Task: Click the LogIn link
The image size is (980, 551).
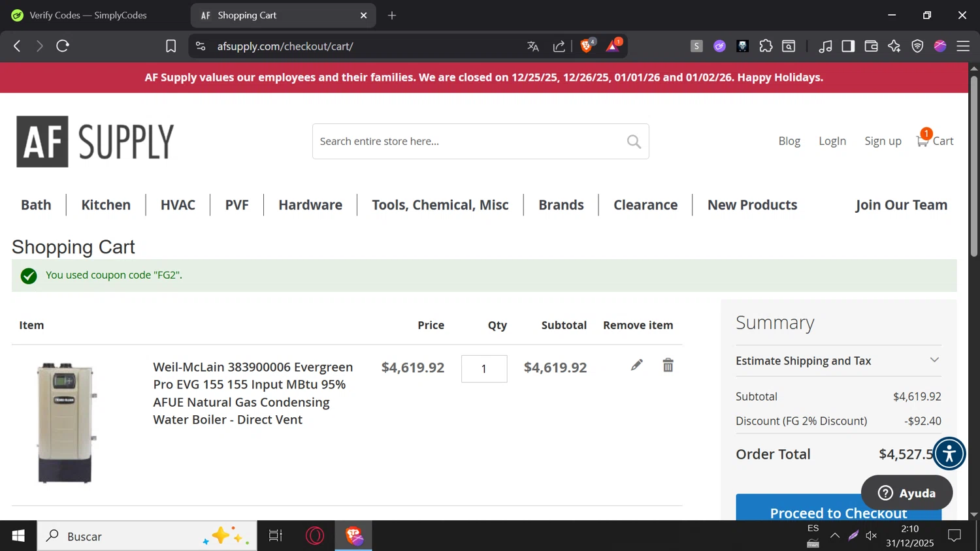Action: point(832,141)
